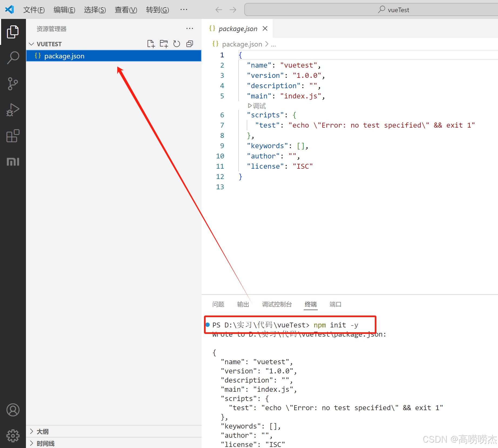Collapse all folders using the collapse icon
Viewport: 498px width, 448px height.
click(189, 44)
